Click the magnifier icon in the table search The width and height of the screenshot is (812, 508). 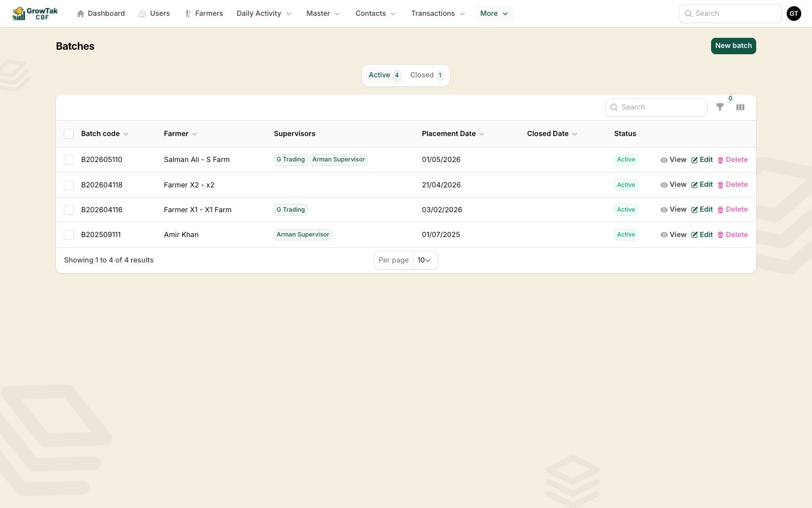[614, 107]
